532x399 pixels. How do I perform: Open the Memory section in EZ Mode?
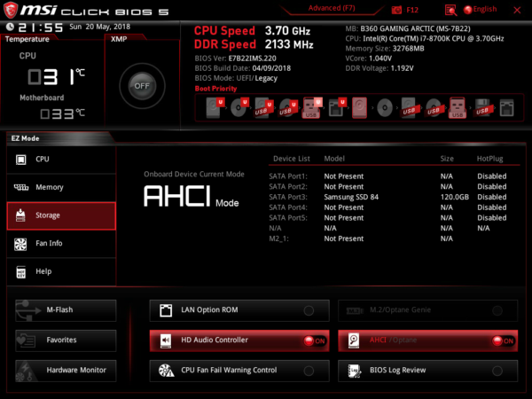tap(61, 187)
